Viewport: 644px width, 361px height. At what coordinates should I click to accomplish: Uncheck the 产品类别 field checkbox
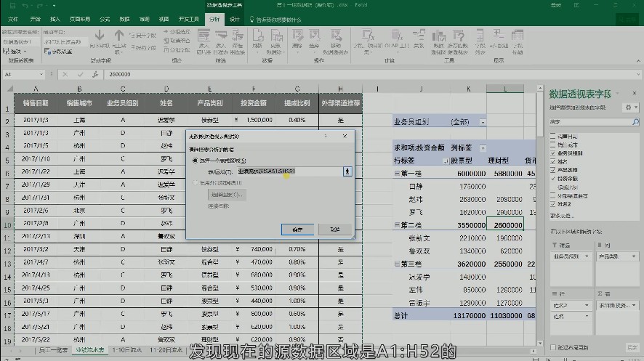click(x=553, y=169)
